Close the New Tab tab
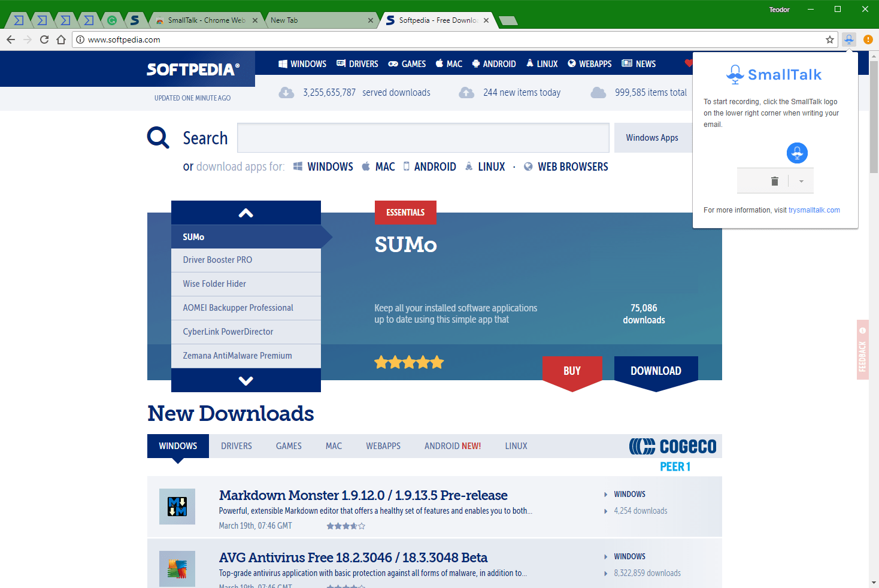Viewport: 879px width, 588px height. (371, 20)
